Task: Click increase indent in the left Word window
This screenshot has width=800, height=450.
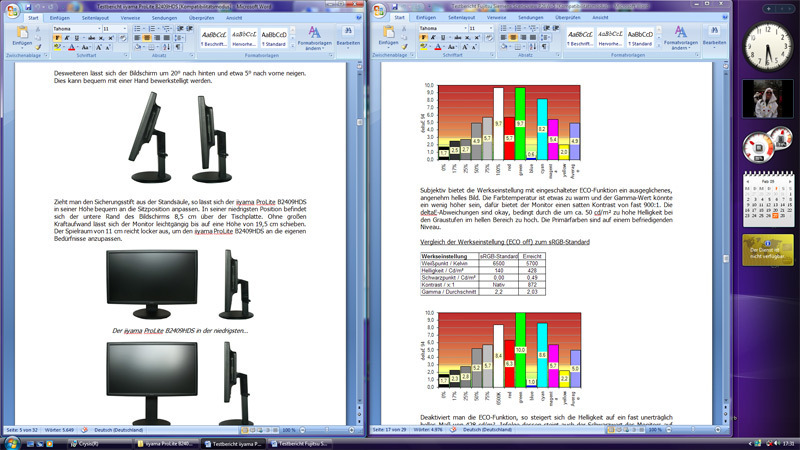Action: (x=190, y=29)
